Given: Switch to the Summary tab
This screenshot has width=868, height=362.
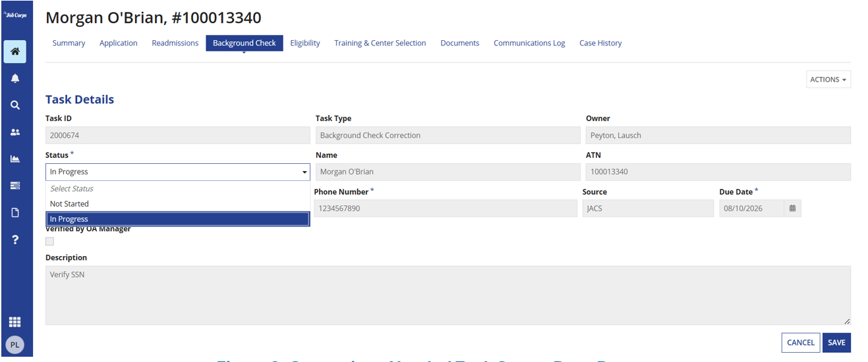Looking at the screenshot, I should (69, 43).
